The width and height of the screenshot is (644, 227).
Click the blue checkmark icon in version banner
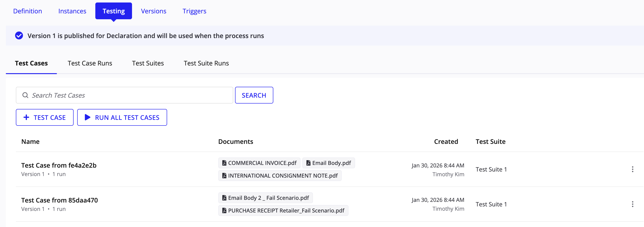19,36
